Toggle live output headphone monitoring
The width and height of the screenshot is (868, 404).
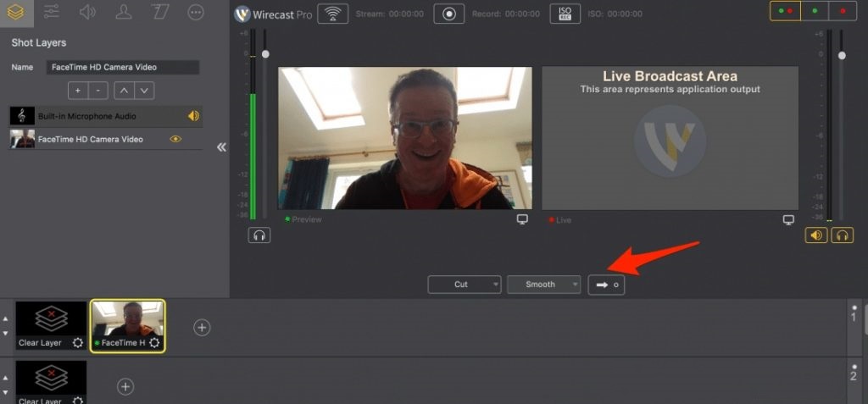click(x=842, y=235)
